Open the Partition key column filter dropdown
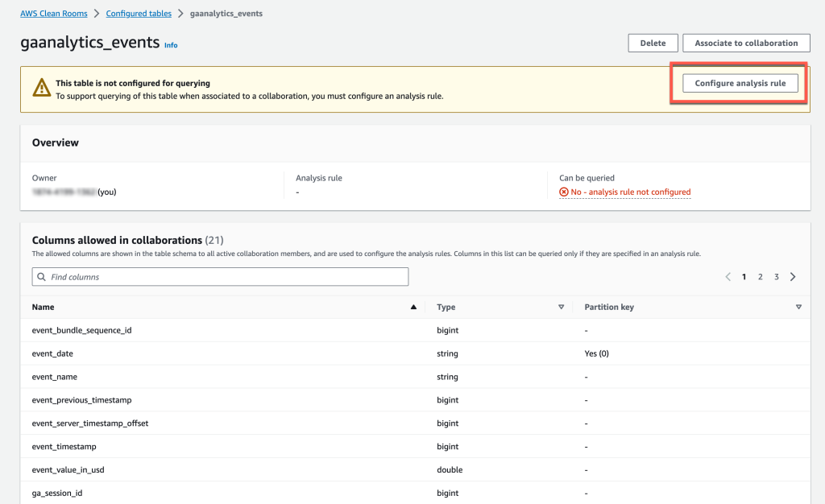This screenshot has height=504, width=825. click(x=798, y=307)
